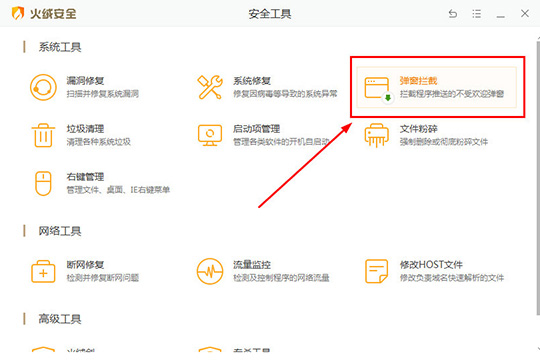Click the vertical scrollbar on the right edge

coord(538,177)
